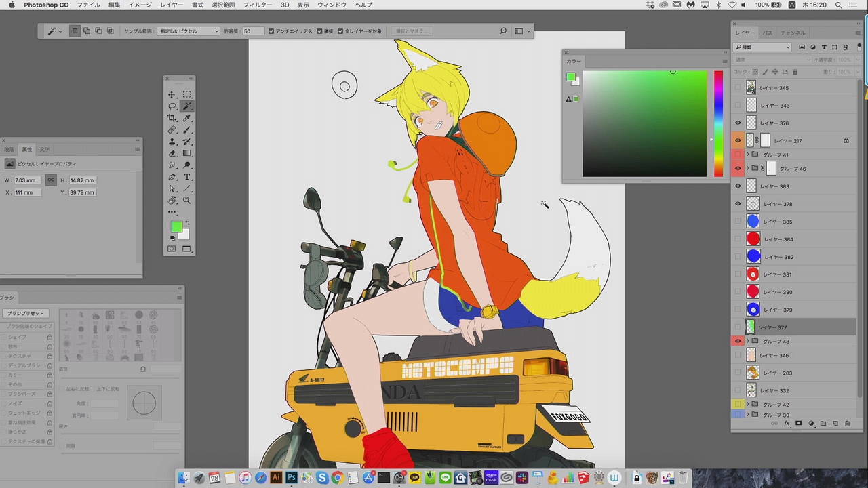The height and width of the screenshot is (488, 868).
Task: Open the フィルター menu
Action: (x=258, y=5)
